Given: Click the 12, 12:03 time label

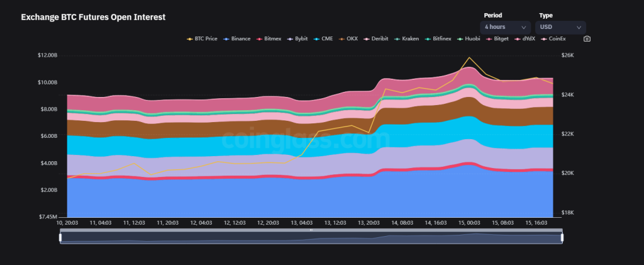Looking at the screenshot, I should pos(235,223).
